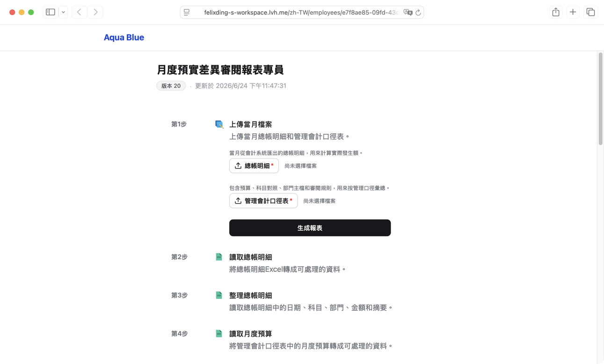Click 尚未選擇檔案 next to 管理會計口徑表
This screenshot has width=604, height=364.
tap(319, 201)
